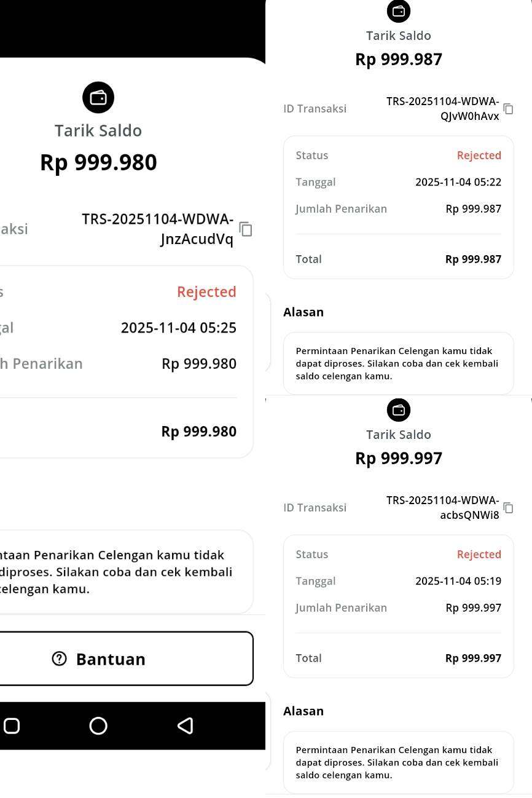This screenshot has width=532, height=798.
Task: Click Rejected status on Rp 999.987 card
Action: click(x=479, y=155)
